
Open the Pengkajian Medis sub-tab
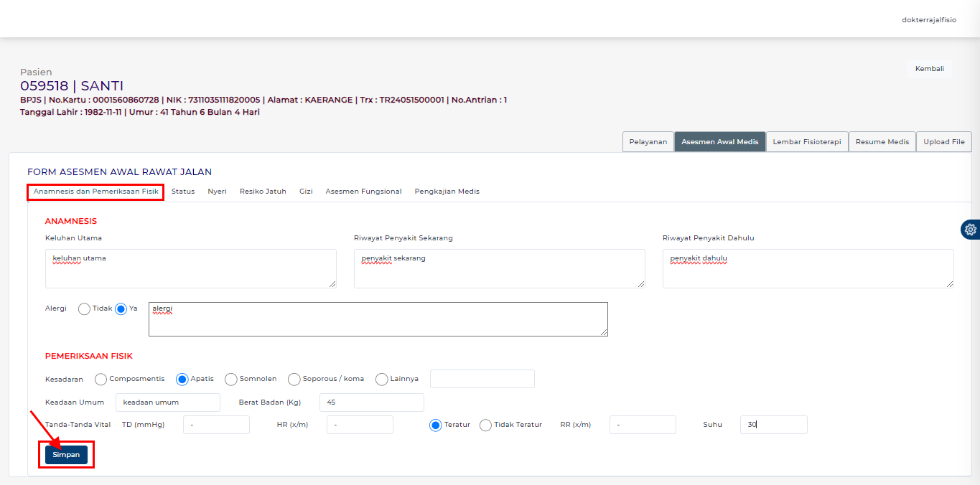[447, 192]
